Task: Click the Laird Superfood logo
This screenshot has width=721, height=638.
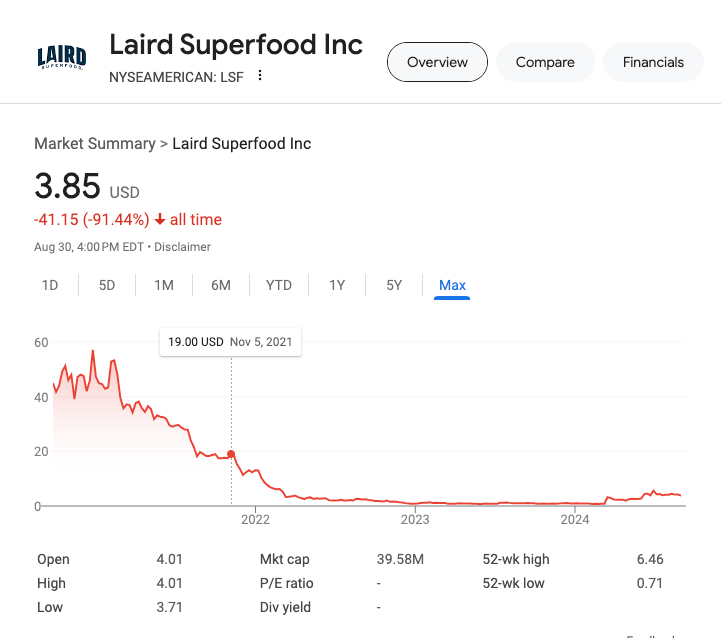Action: [61, 58]
